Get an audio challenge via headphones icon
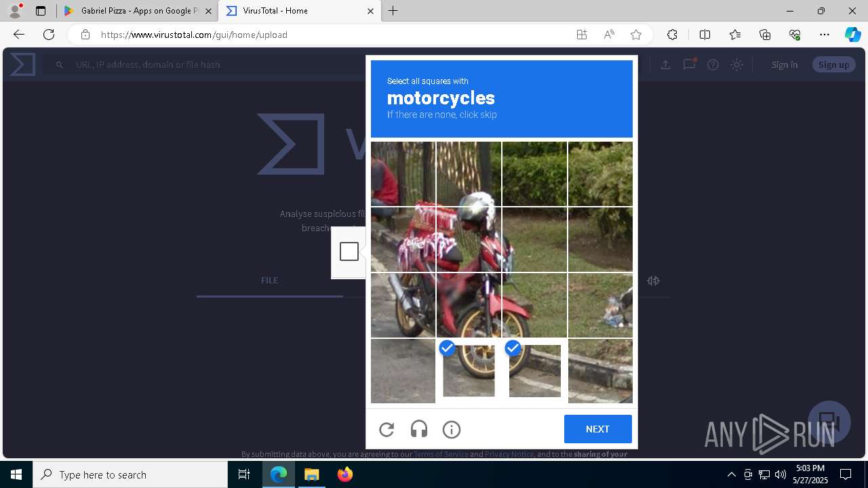868x488 pixels. (419, 429)
